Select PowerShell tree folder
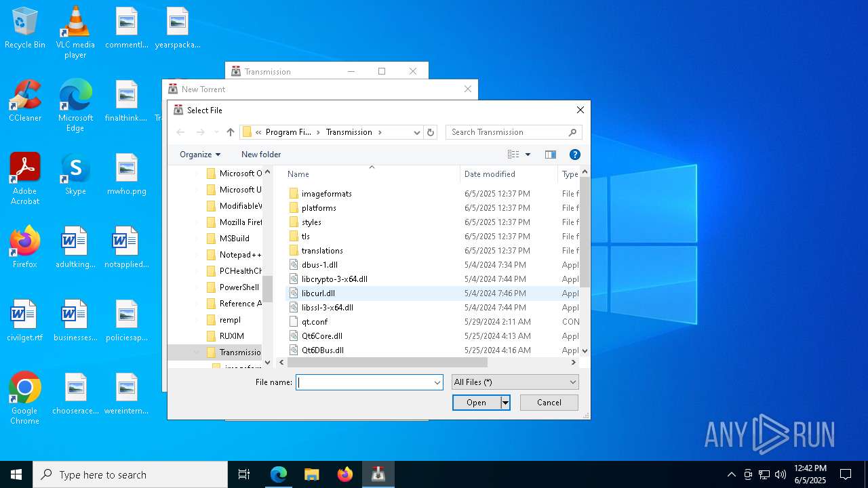Viewport: 868px width, 488px height. [x=233, y=287]
